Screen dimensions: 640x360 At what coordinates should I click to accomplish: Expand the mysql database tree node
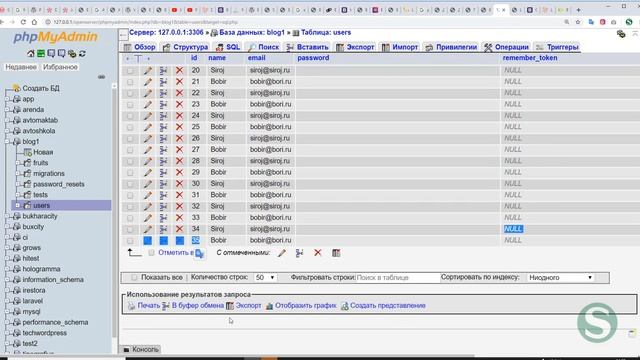pos(7,311)
